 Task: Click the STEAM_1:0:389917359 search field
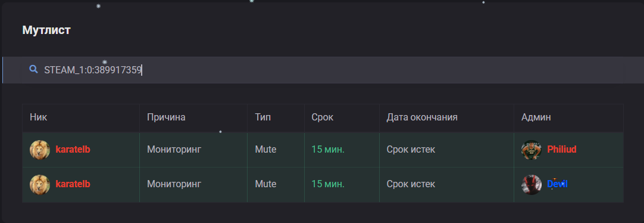click(x=323, y=70)
